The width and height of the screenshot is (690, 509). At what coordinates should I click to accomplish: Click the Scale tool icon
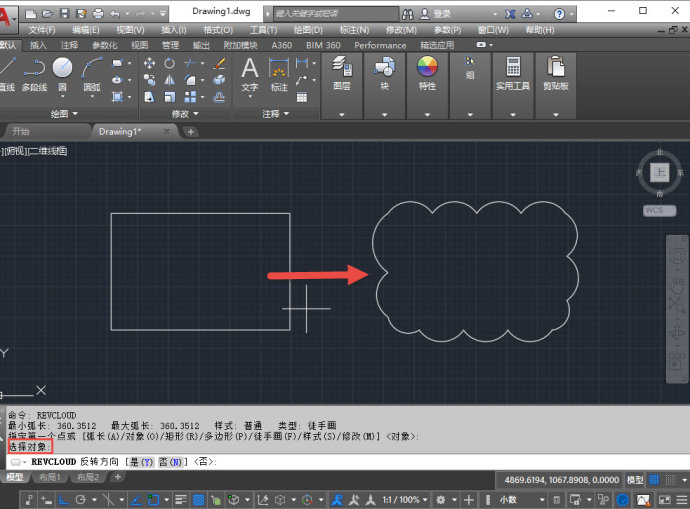169,97
